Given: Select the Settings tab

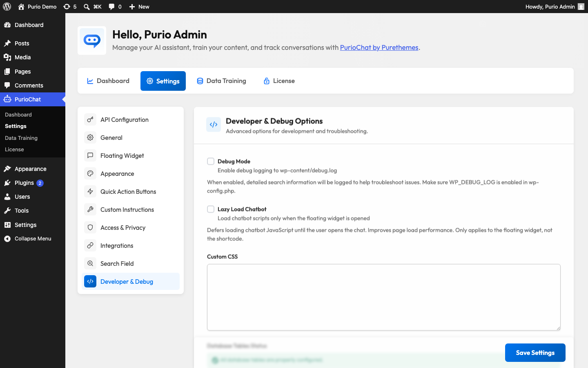Looking at the screenshot, I should (163, 81).
